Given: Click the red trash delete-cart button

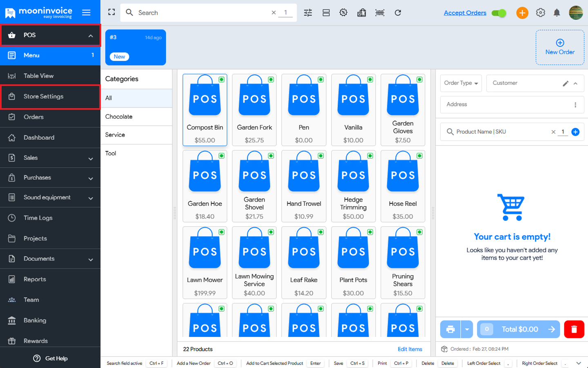Looking at the screenshot, I should click(574, 329).
